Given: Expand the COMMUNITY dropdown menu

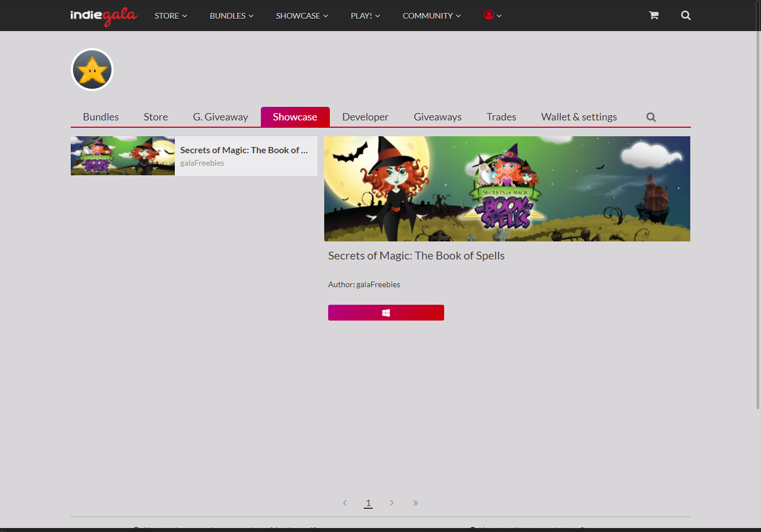Looking at the screenshot, I should (432, 16).
